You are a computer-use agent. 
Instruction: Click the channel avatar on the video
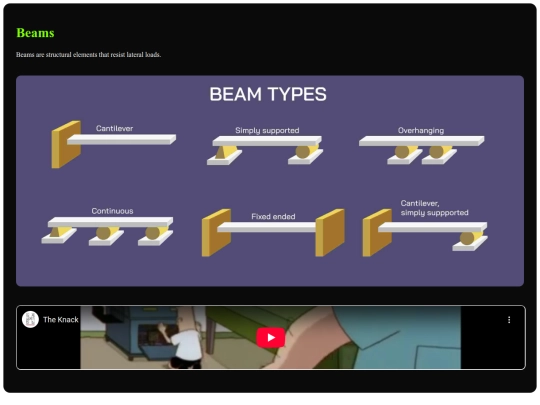[x=30, y=319]
